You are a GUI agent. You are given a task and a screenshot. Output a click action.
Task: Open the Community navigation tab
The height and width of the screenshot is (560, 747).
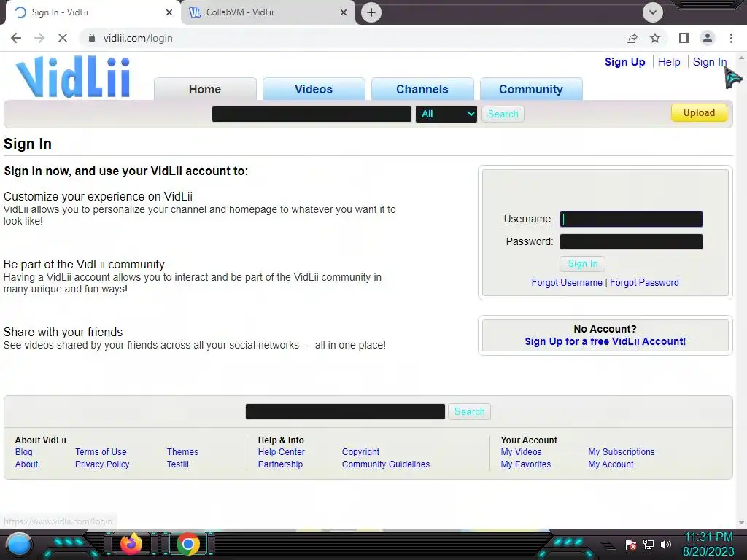[531, 89]
